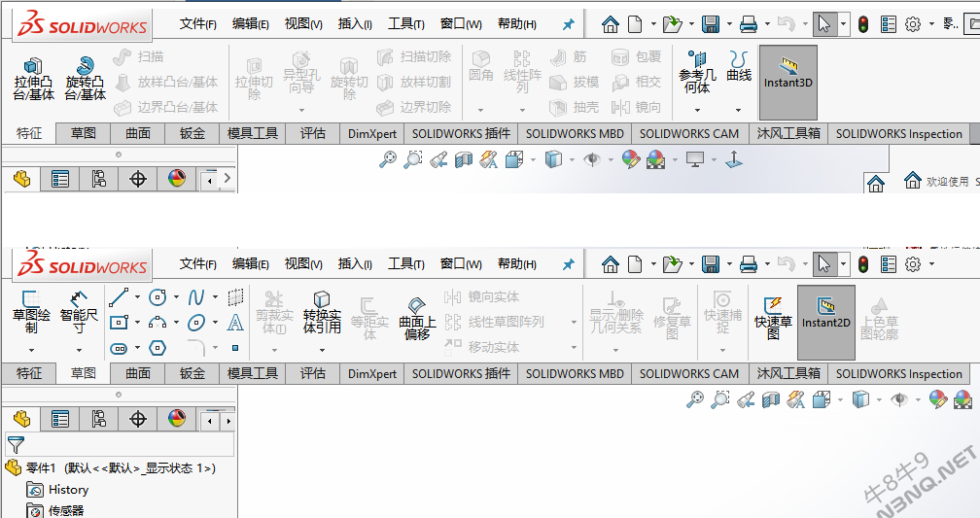Select the Straight Slot sketch tool

pos(119,348)
